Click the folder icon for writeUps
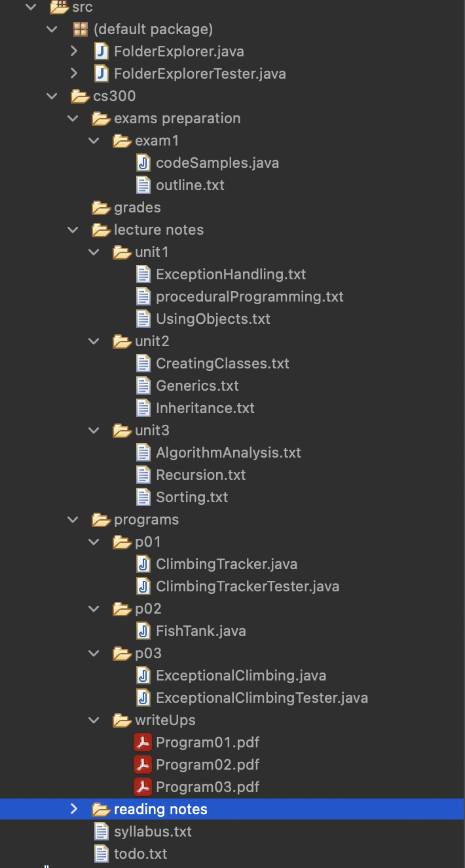465x868 pixels. [x=122, y=720]
